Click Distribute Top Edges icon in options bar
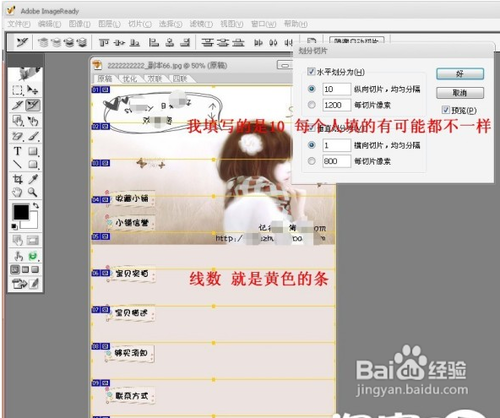 coord(207,43)
